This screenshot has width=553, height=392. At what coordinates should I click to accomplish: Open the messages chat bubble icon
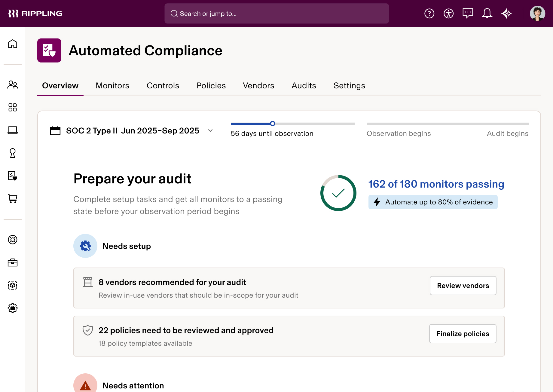point(468,13)
